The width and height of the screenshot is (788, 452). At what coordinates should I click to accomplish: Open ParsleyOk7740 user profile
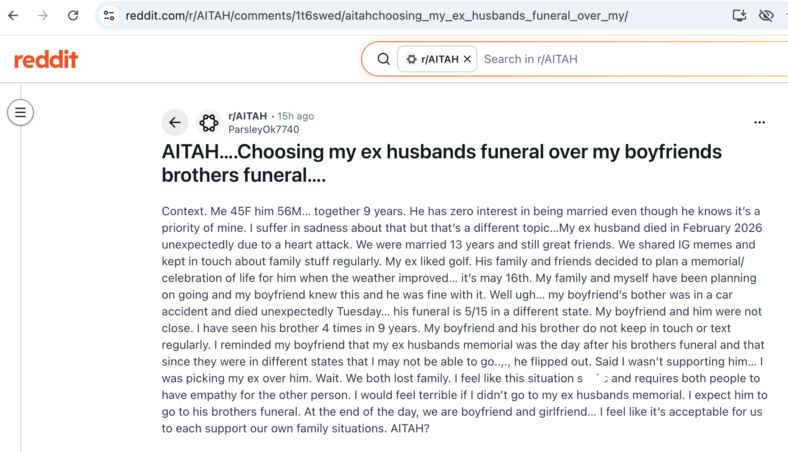click(x=264, y=129)
